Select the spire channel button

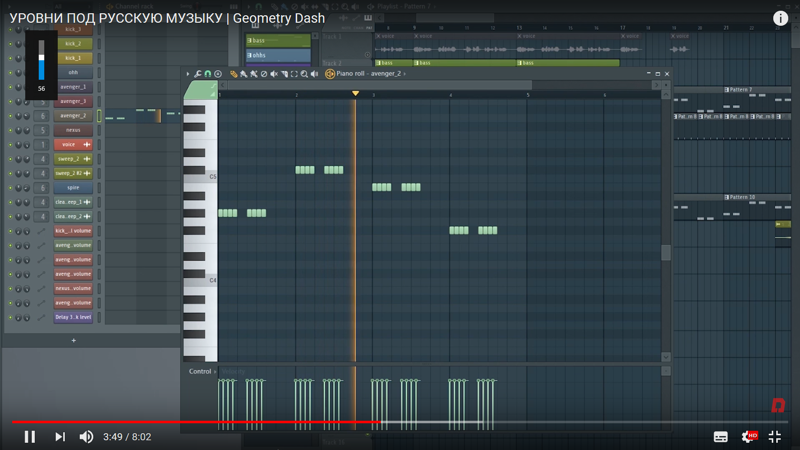click(x=73, y=188)
